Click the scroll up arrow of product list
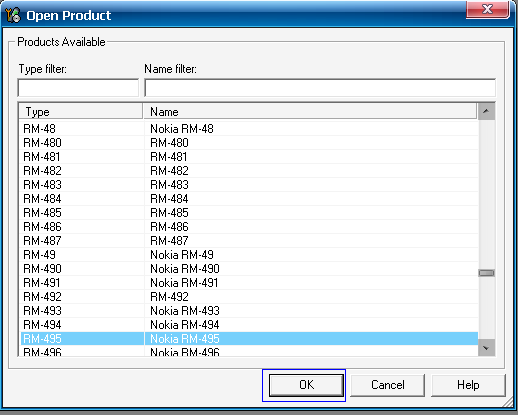 pyautogui.click(x=486, y=111)
